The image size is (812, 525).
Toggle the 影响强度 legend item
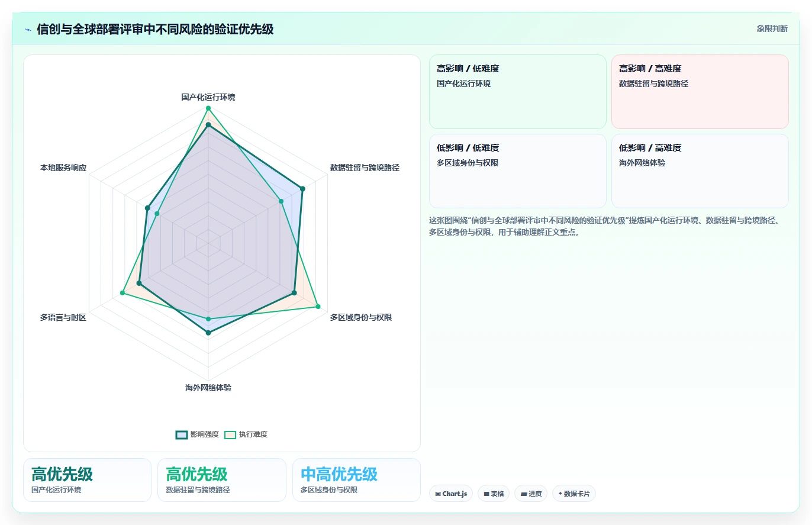198,434
